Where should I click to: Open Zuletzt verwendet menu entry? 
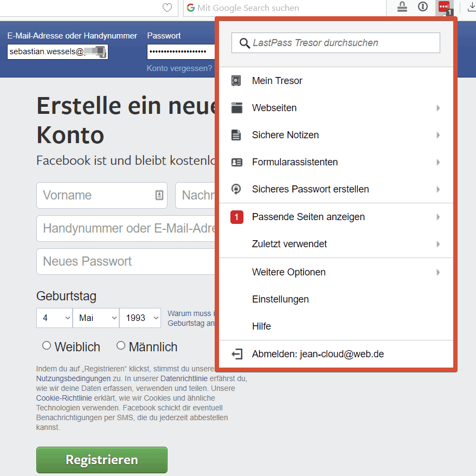tap(336, 244)
